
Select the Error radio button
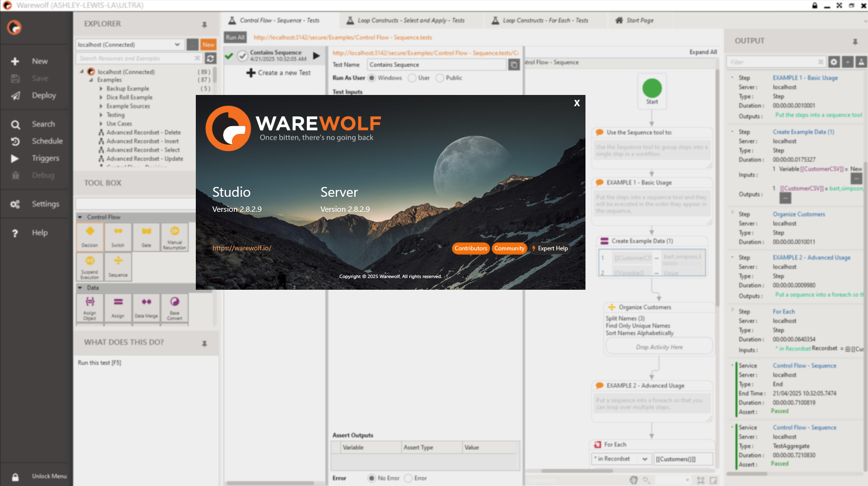[408, 478]
